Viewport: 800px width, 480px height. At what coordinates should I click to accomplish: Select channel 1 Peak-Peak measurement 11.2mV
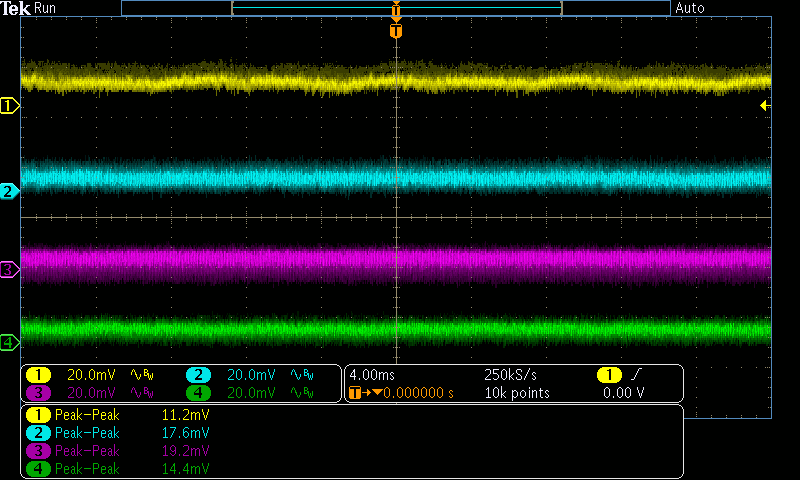coord(186,414)
